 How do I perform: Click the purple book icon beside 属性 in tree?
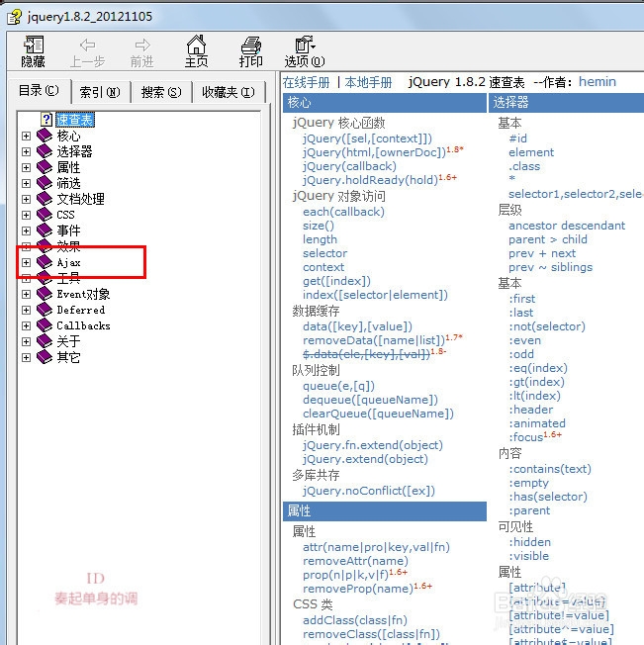click(x=45, y=167)
